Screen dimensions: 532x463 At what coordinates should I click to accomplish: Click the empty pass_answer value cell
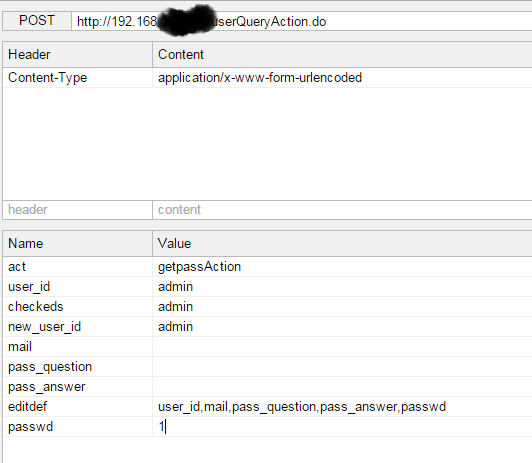[x=342, y=387]
